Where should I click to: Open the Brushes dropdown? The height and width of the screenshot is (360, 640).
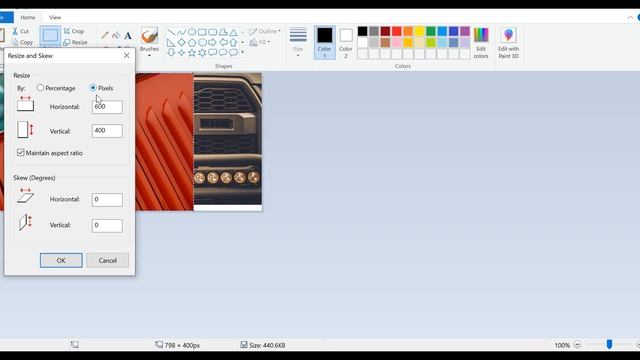pos(149,42)
